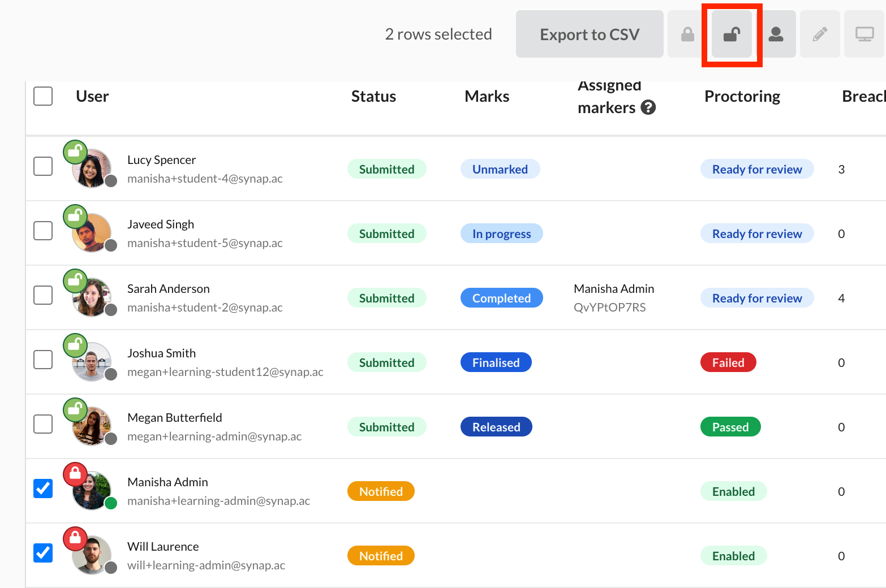Viewport: 886px width, 588px height.
Task: Click the Unmarked badge for Lucy Spencer
Action: point(500,168)
